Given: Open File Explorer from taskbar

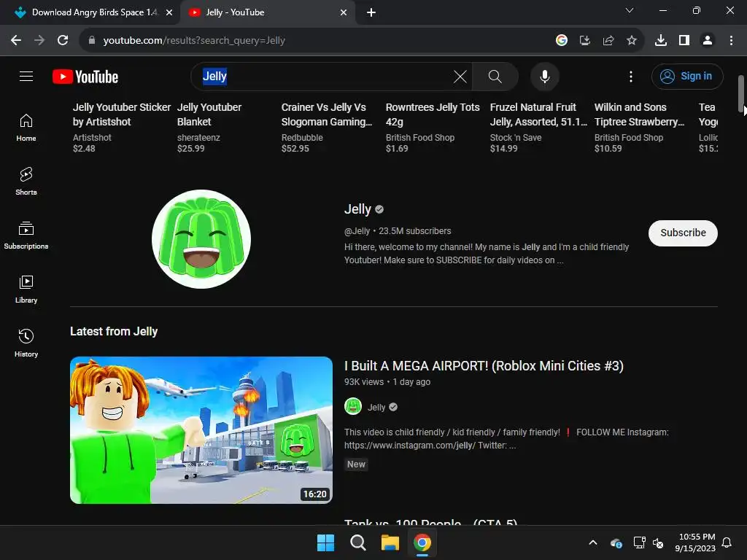Looking at the screenshot, I should coord(390,542).
